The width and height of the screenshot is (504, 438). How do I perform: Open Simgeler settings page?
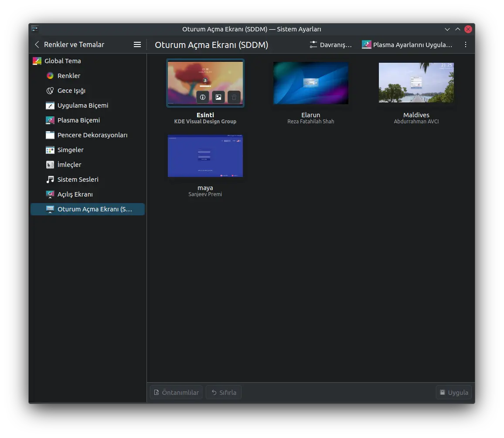coord(88,150)
